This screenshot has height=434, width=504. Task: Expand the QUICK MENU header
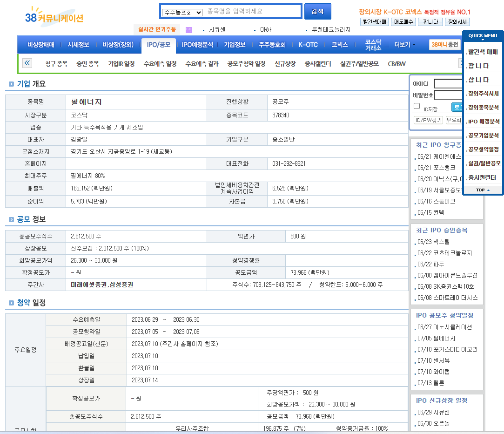pos(483,36)
